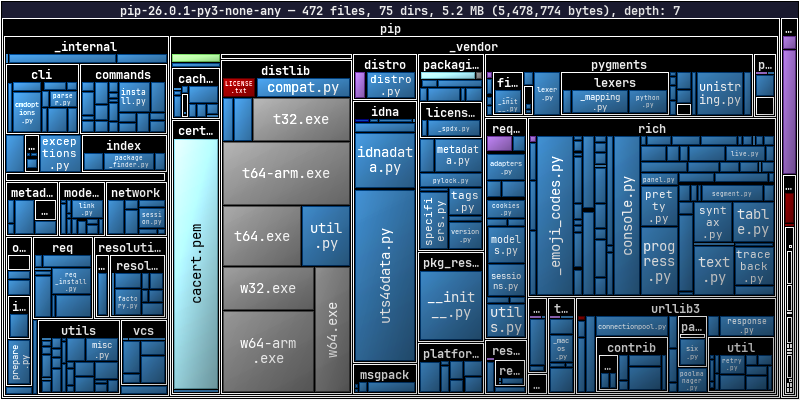Screen dimensions: 800x400
Task: Select session.py in the network group
Action: point(152,219)
